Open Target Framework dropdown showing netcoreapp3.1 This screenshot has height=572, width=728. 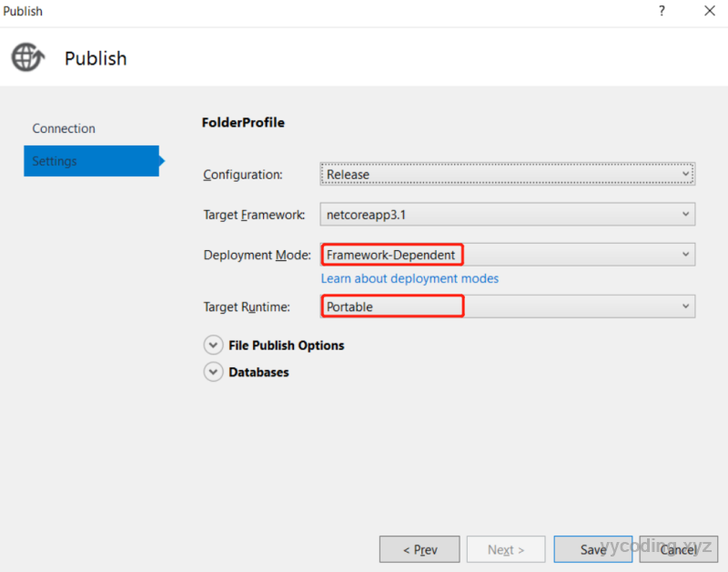tap(507, 215)
